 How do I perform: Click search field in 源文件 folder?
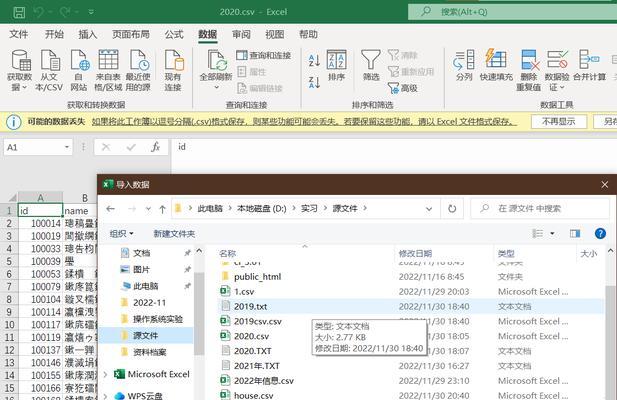pos(540,208)
